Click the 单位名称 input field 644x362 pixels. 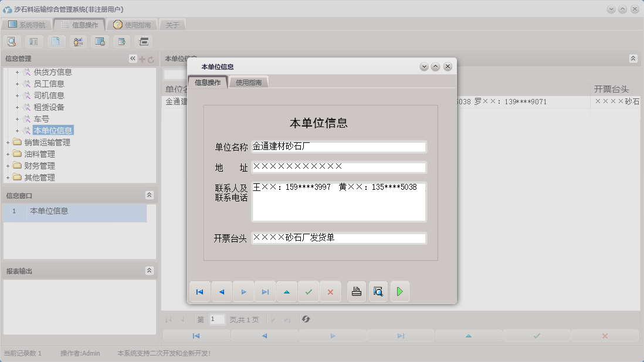339,146
